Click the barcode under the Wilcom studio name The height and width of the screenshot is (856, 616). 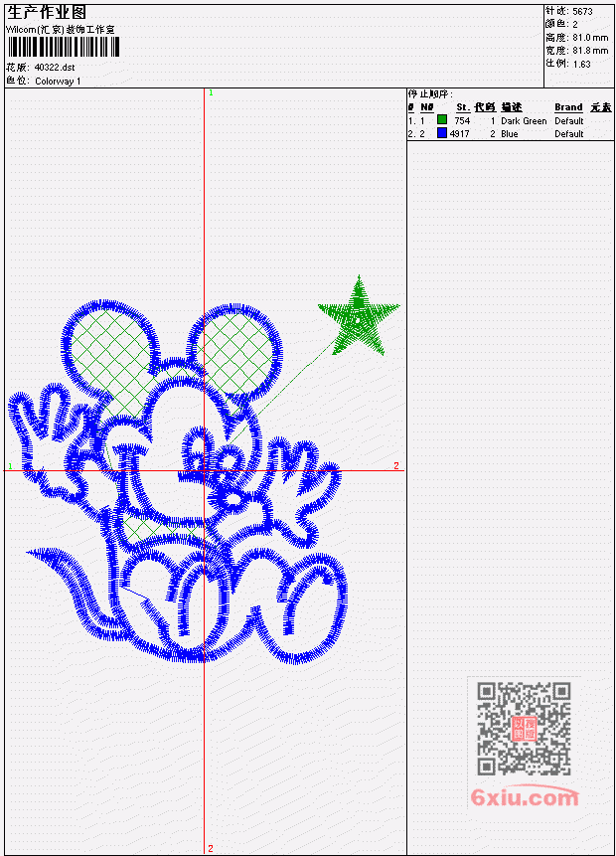[x=64, y=47]
